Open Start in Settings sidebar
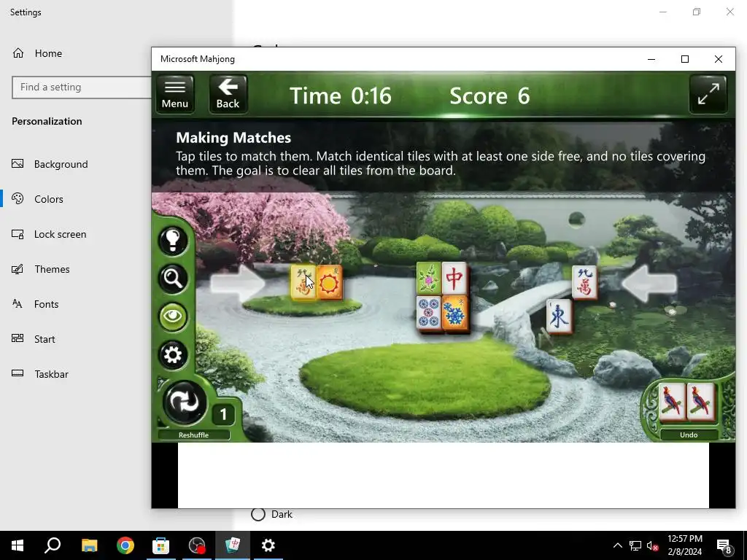Viewport: 747px width, 560px height. [x=44, y=339]
